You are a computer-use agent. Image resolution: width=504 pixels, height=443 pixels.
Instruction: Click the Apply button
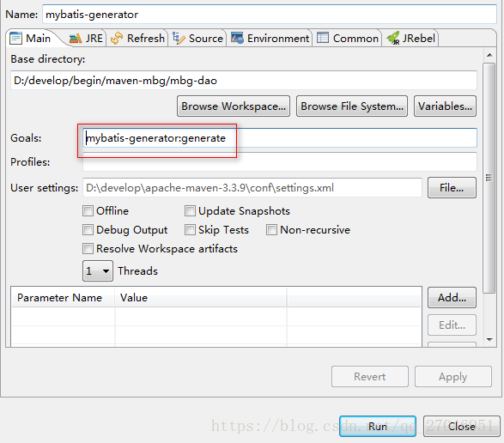point(453,376)
